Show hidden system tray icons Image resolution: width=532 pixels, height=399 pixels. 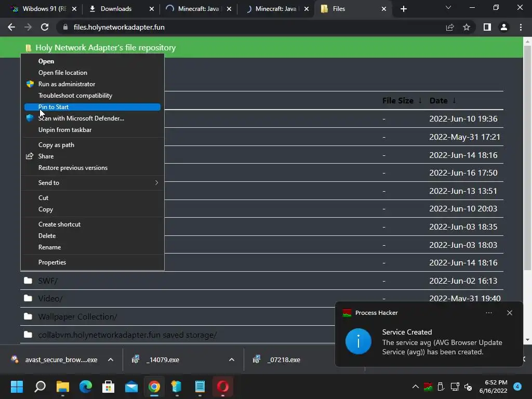(x=415, y=387)
